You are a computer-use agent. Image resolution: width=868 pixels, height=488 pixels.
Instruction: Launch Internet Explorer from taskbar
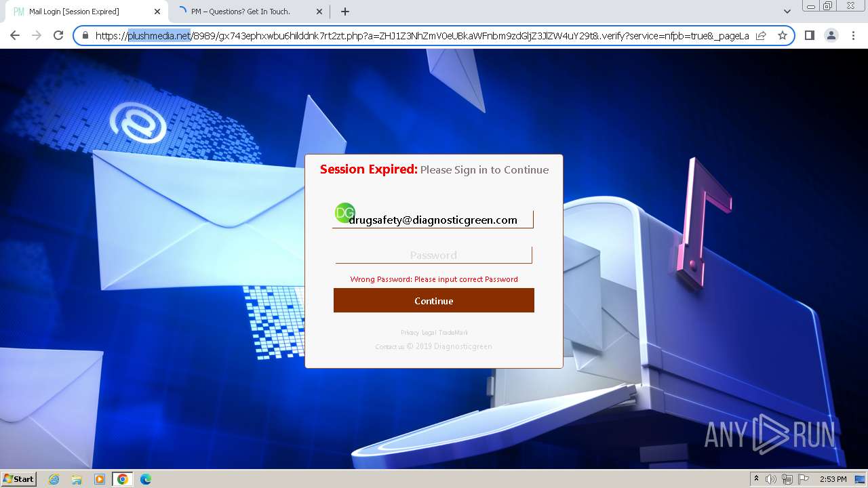[54, 479]
